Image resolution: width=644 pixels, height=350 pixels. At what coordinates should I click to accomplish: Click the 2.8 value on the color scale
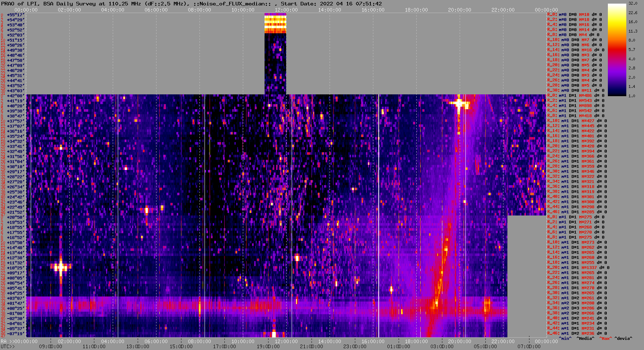coord(632,68)
